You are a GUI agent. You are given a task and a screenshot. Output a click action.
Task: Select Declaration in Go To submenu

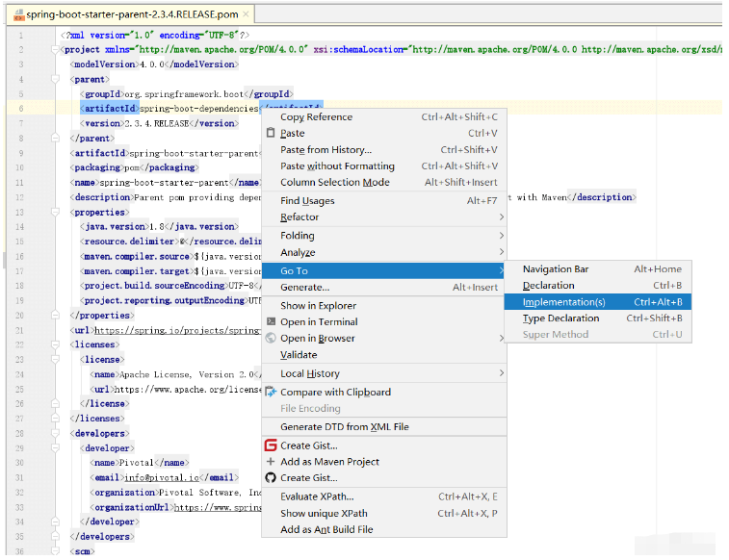[598, 286]
